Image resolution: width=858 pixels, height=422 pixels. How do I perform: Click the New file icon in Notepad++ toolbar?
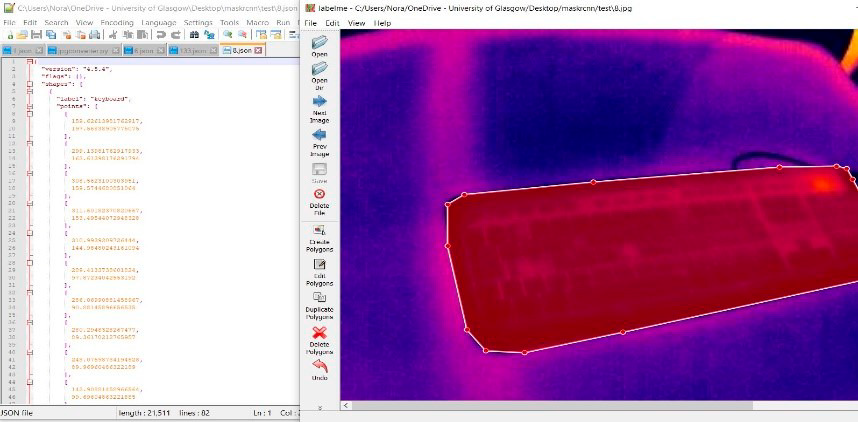pos(10,35)
